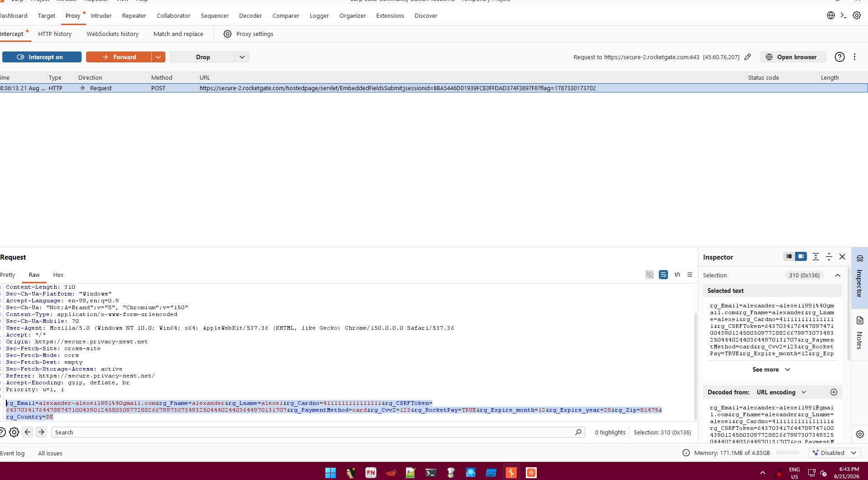868x480 pixels.
Task: Switch Inspector to stacked layout view
Action: [789, 257]
